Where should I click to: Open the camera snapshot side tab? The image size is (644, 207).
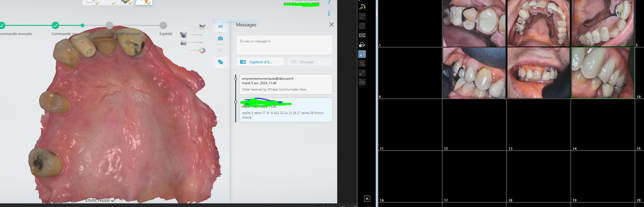(x=220, y=39)
